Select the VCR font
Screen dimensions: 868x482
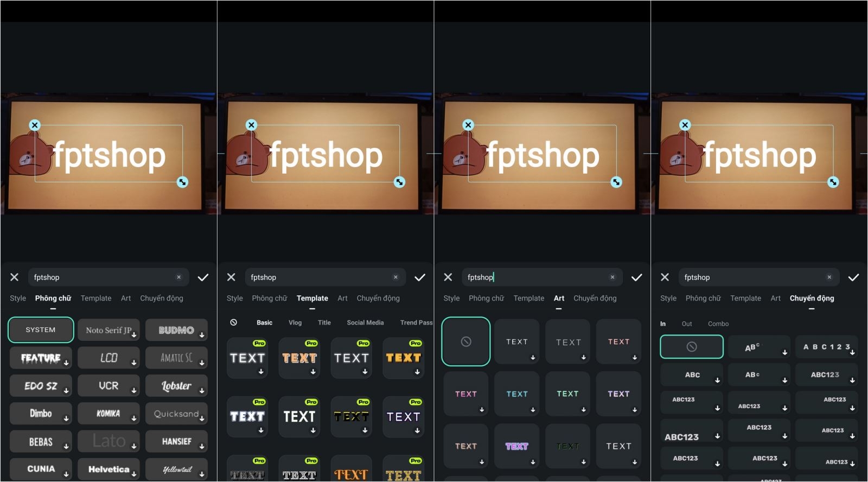108,386
